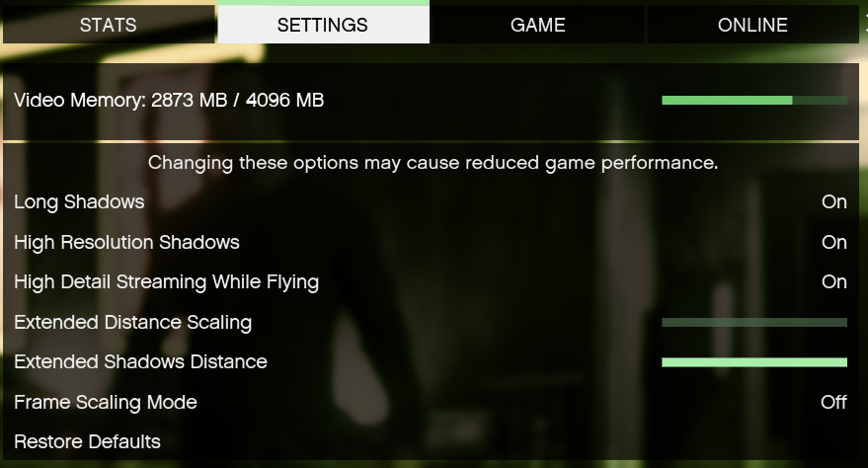Screen dimensions: 868x468
Task: Change Frame Scaling Mode Off value
Action: (833, 402)
